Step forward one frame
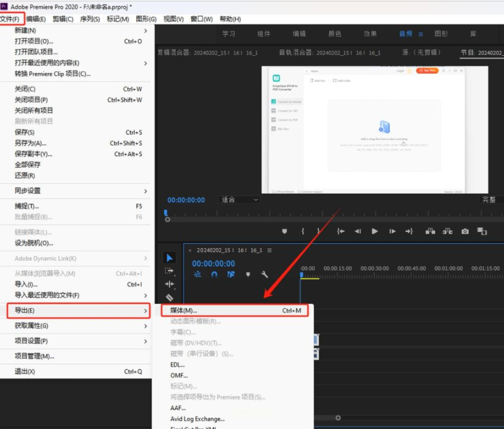The width and height of the screenshot is (504, 429). [x=392, y=231]
